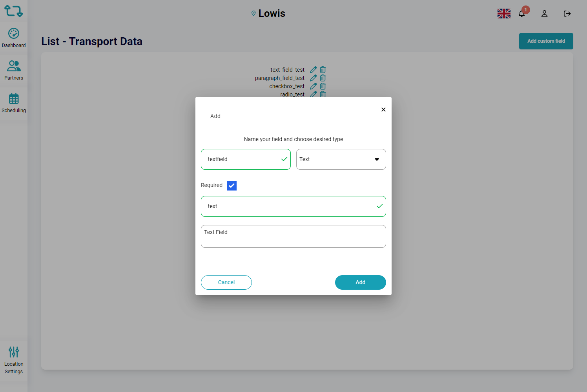
Task: Delete the paragraph_field_test field
Action: tap(323, 78)
